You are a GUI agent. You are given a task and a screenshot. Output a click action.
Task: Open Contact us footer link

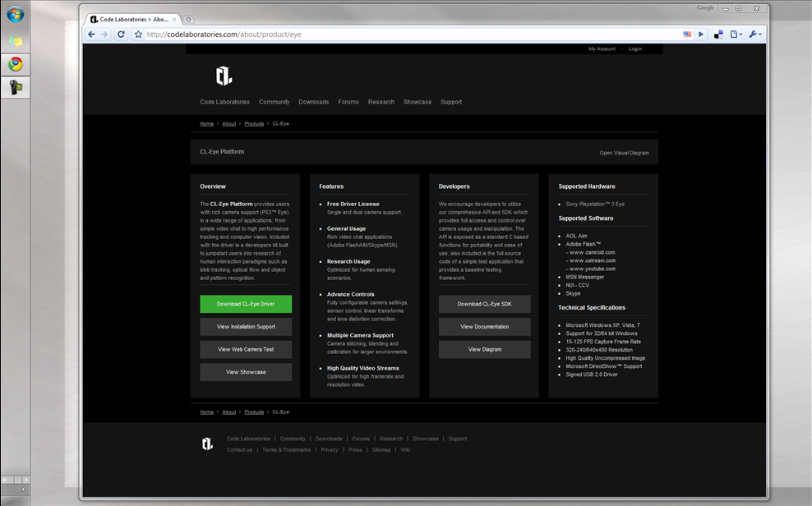(240, 450)
